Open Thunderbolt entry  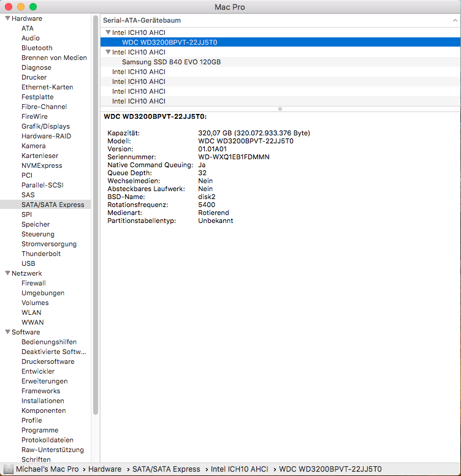(41, 254)
